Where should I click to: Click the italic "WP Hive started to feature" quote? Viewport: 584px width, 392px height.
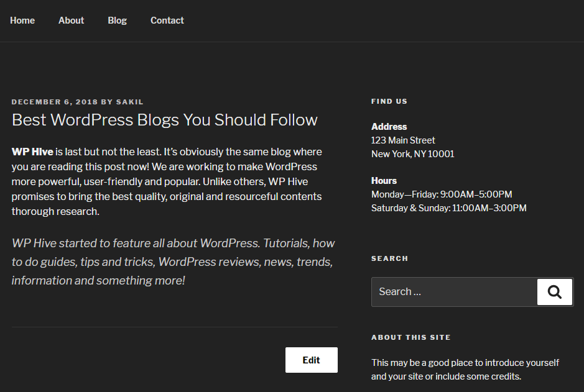point(173,262)
